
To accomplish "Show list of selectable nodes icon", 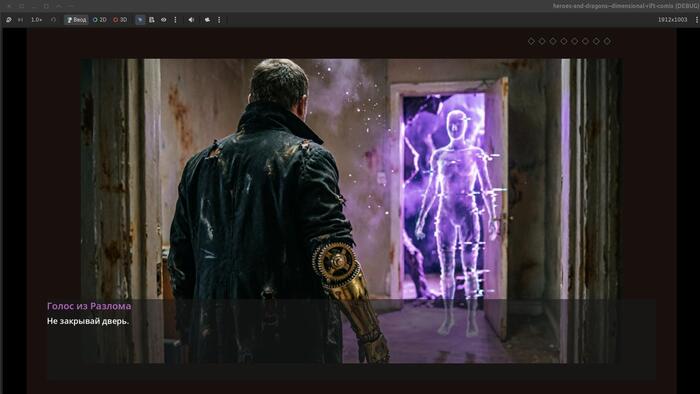I will click(152, 20).
